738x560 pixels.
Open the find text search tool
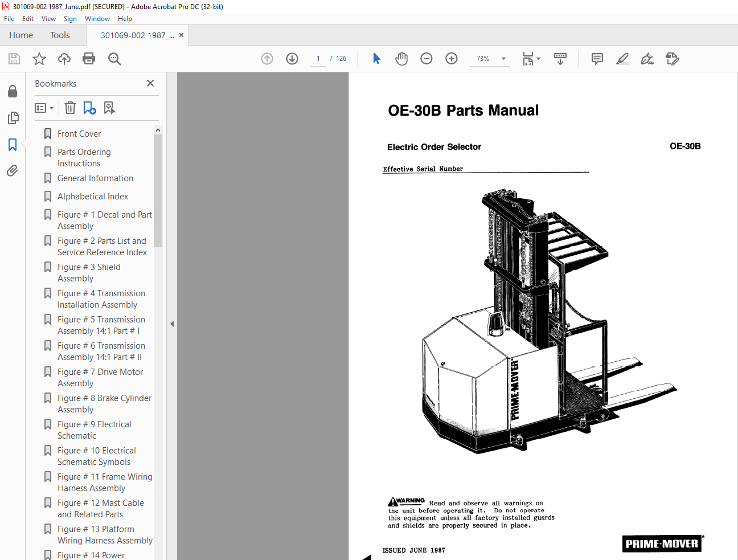click(x=114, y=59)
